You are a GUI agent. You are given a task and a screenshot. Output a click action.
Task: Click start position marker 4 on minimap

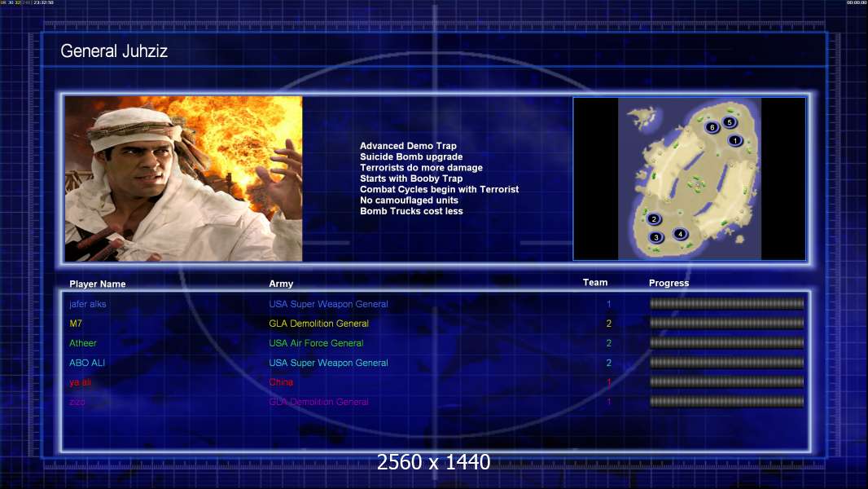[x=681, y=234]
